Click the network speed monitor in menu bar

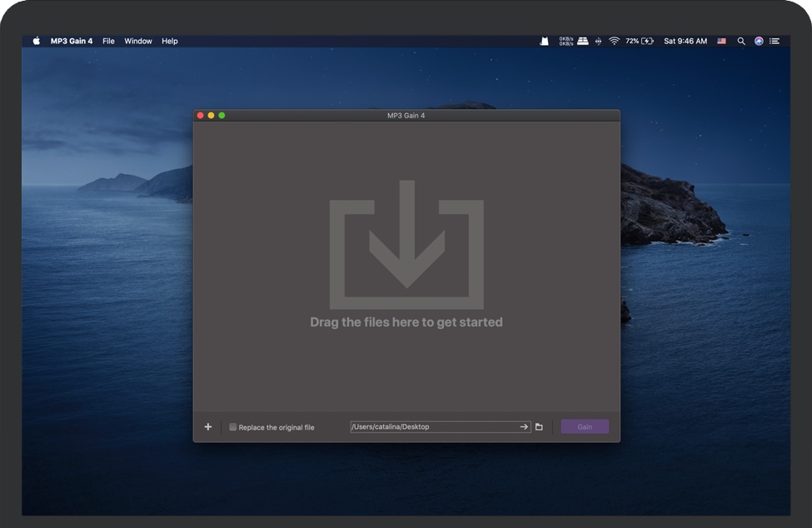(x=566, y=41)
